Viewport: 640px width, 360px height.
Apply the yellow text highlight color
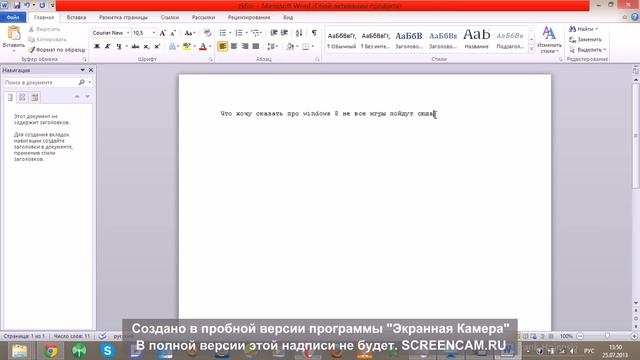point(187,47)
